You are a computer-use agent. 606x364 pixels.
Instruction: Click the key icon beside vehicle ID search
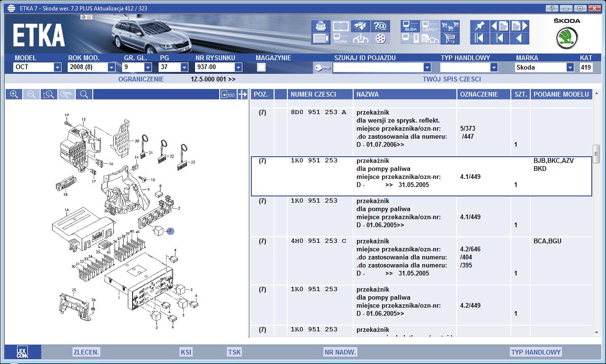click(322, 68)
